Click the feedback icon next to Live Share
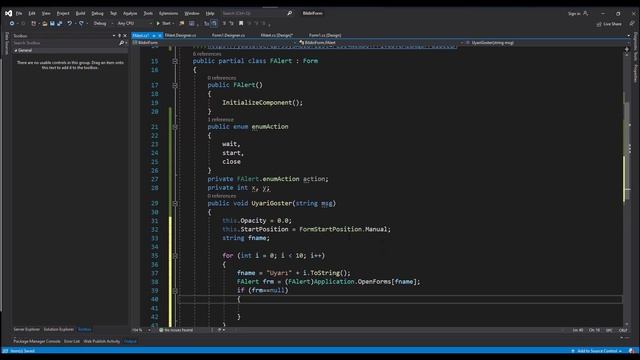This screenshot has width=640, height=360. pyautogui.click(x=631, y=24)
